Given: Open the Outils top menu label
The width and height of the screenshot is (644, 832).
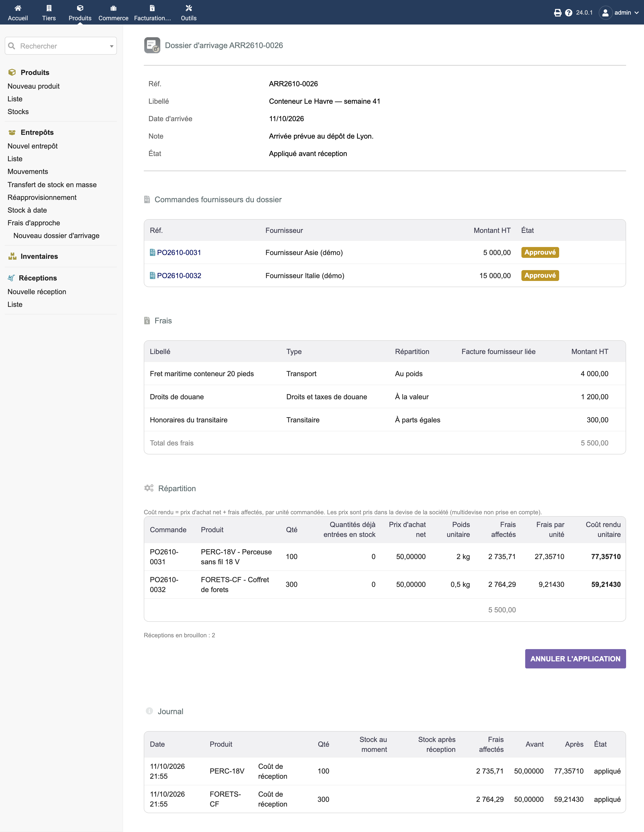Looking at the screenshot, I should click(189, 18).
